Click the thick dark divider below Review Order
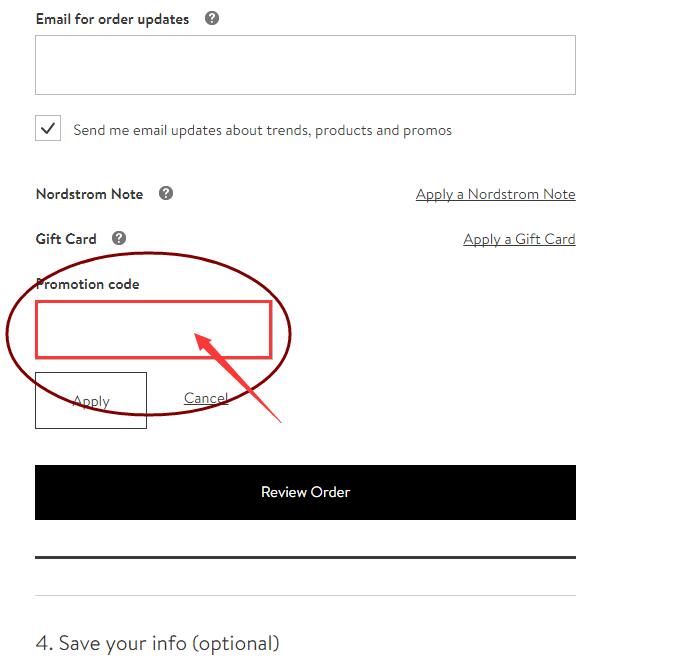The height and width of the screenshot is (659, 700). [305, 557]
